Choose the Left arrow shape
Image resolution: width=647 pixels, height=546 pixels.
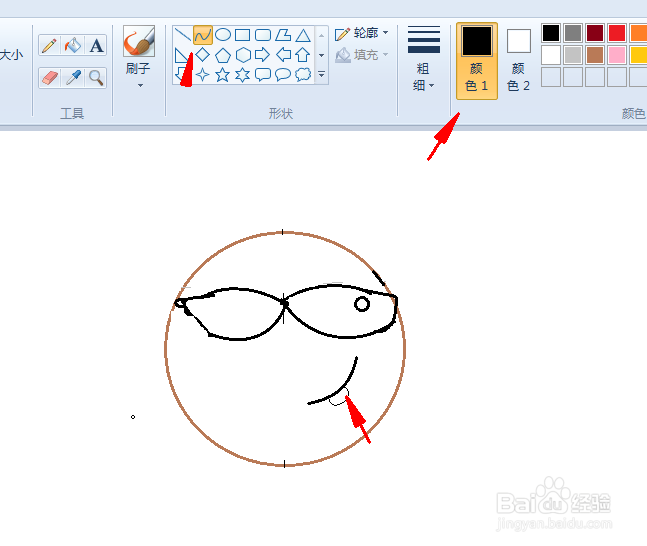pos(283,54)
